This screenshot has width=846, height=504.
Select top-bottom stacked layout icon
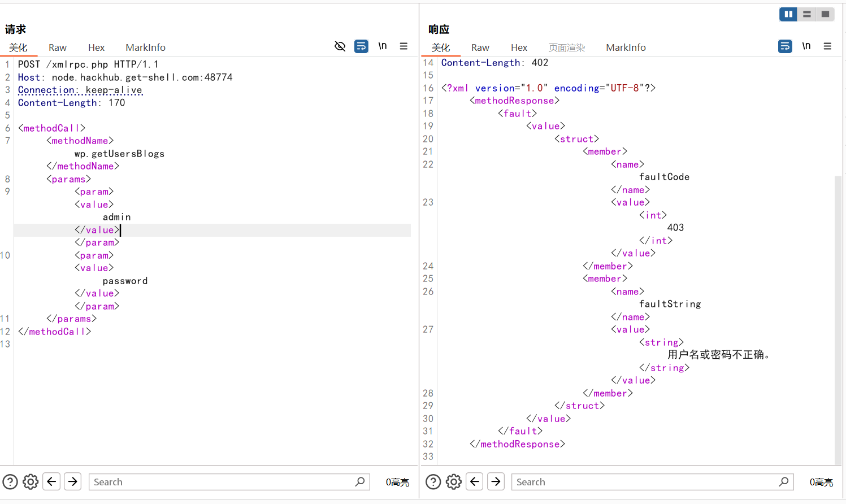[x=807, y=14]
